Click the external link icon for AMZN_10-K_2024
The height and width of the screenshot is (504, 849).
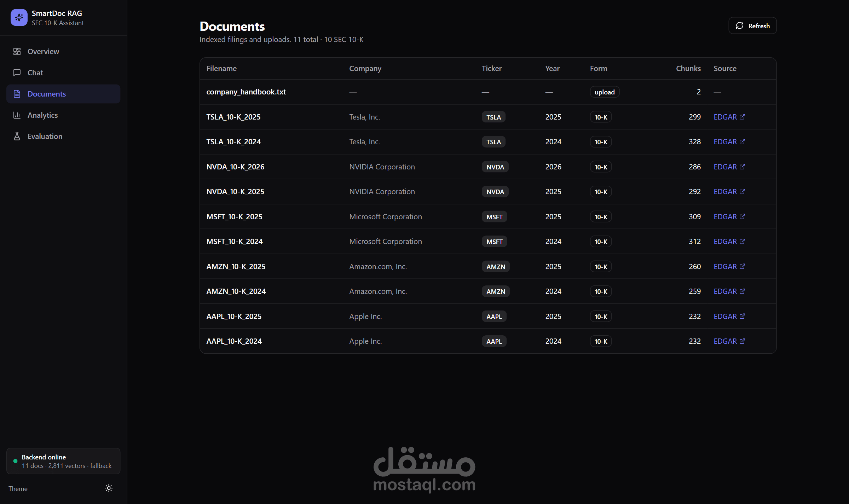tap(743, 291)
